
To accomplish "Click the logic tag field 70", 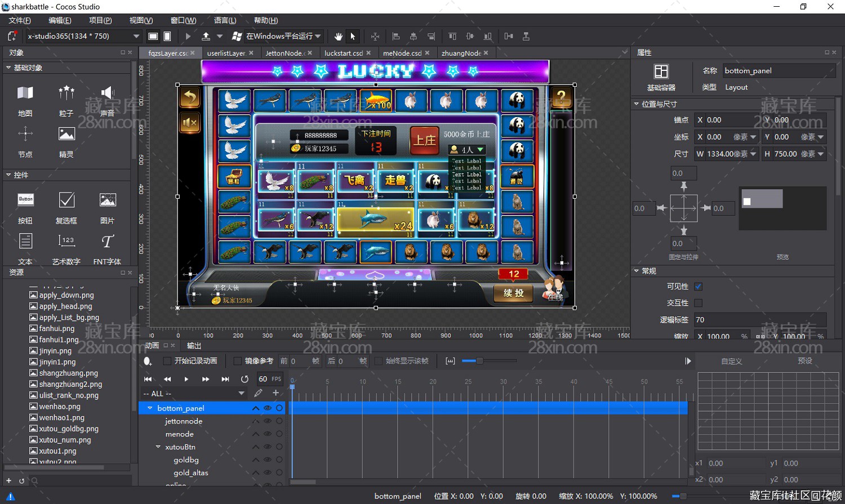I will pyautogui.click(x=760, y=319).
